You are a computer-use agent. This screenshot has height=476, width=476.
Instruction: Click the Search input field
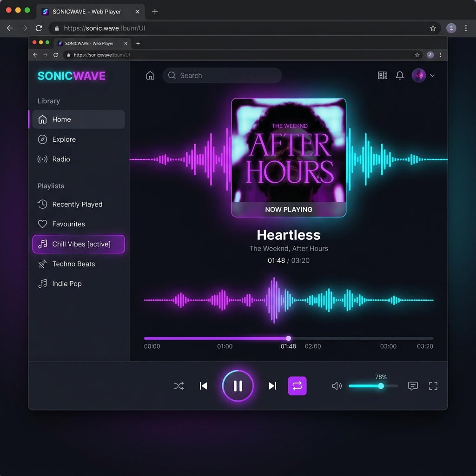222,75
